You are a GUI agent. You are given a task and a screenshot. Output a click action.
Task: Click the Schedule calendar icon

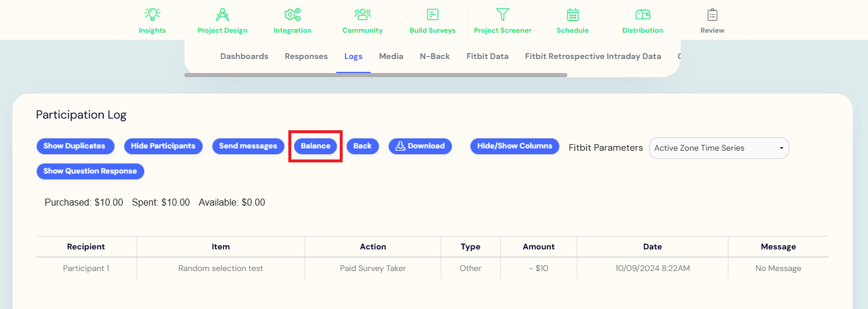click(573, 15)
